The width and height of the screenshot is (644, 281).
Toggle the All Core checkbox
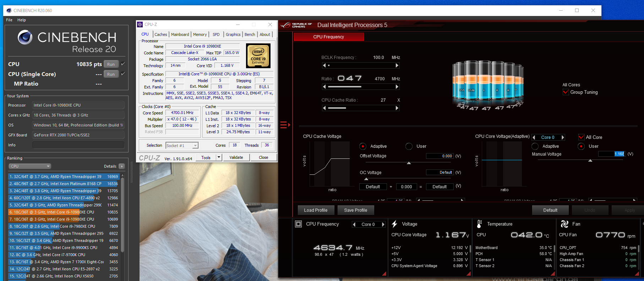[x=582, y=137]
